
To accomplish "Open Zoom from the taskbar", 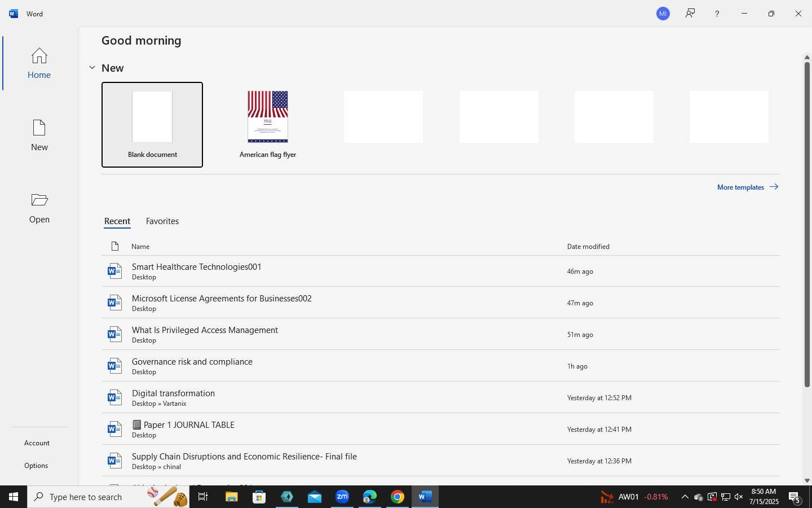I will coord(342,497).
